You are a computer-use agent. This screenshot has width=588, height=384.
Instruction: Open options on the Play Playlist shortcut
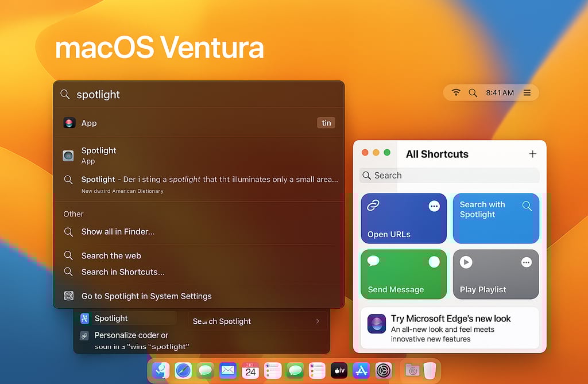[527, 262]
